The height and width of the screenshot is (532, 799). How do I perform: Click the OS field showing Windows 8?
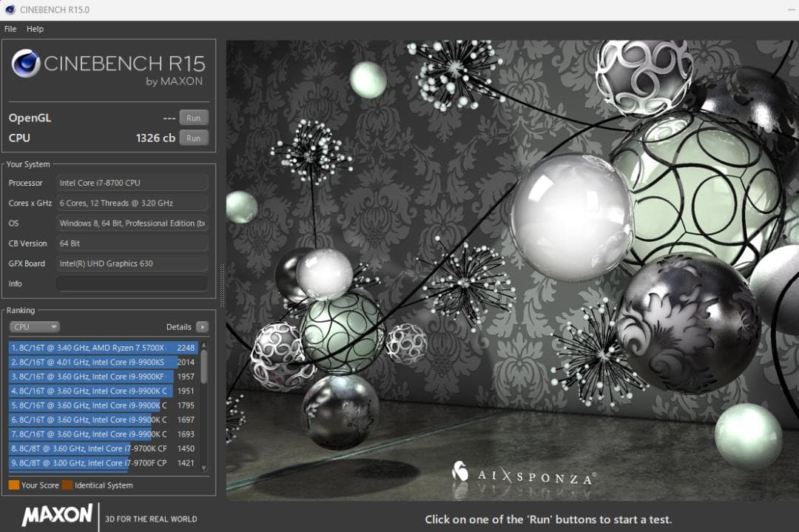[132, 223]
